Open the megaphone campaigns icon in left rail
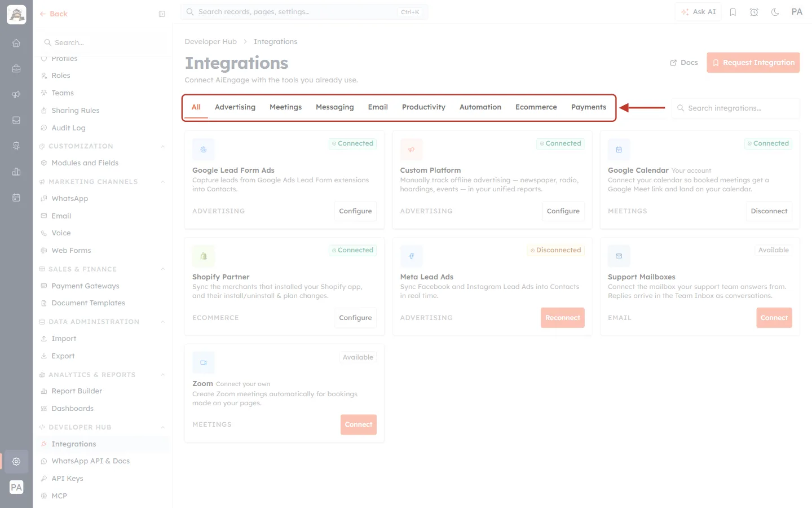 (x=16, y=94)
